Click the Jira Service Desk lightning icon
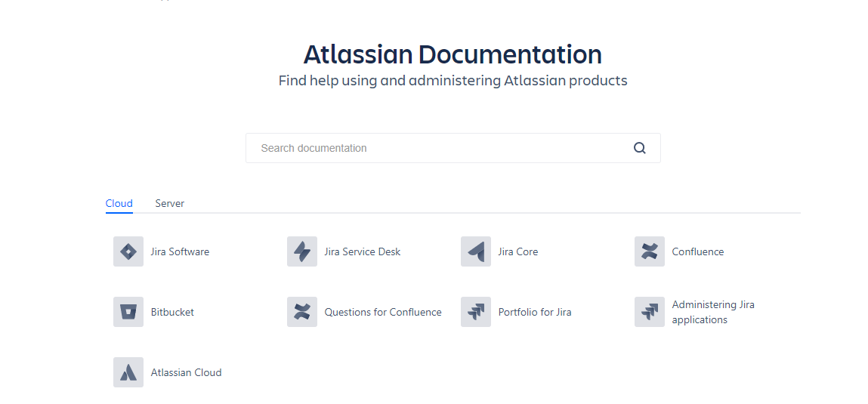The image size is (868, 404). click(x=302, y=251)
